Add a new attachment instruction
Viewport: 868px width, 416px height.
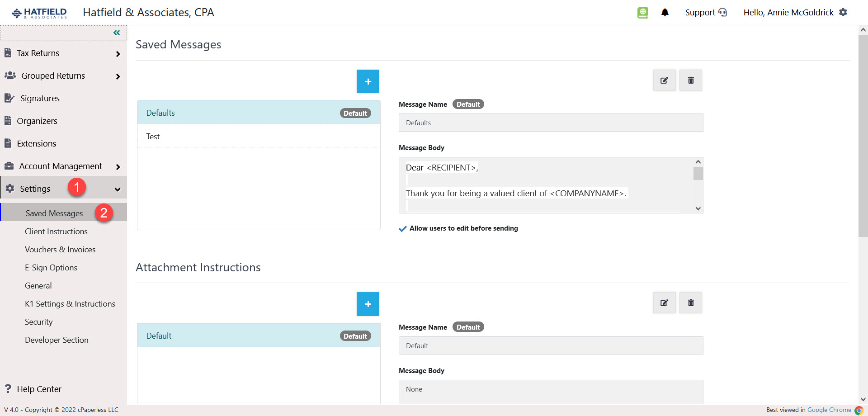pyautogui.click(x=368, y=304)
